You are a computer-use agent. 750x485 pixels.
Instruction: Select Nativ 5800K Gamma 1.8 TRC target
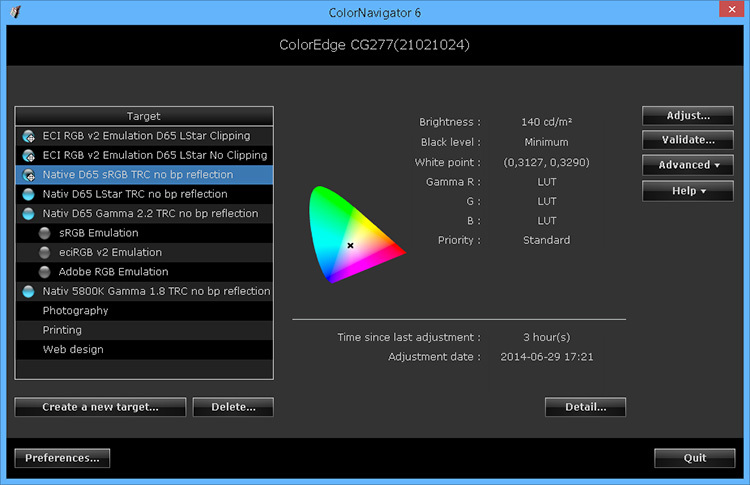(144, 291)
